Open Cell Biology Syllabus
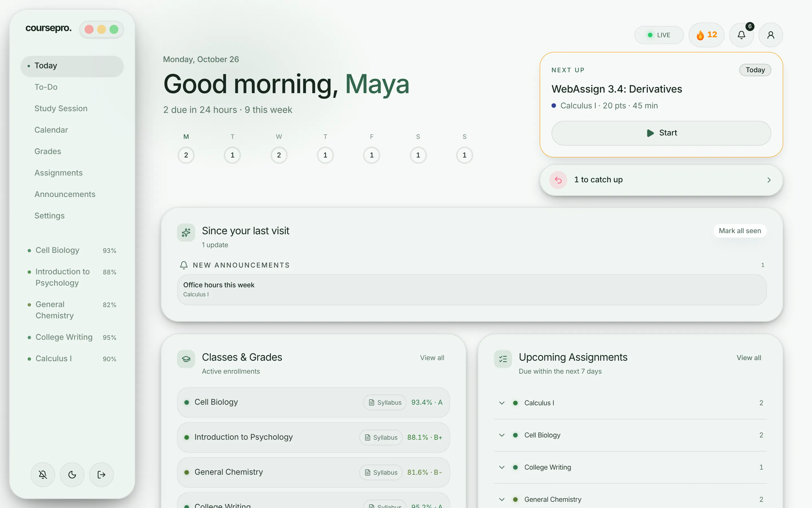This screenshot has width=812, height=508. pos(385,402)
